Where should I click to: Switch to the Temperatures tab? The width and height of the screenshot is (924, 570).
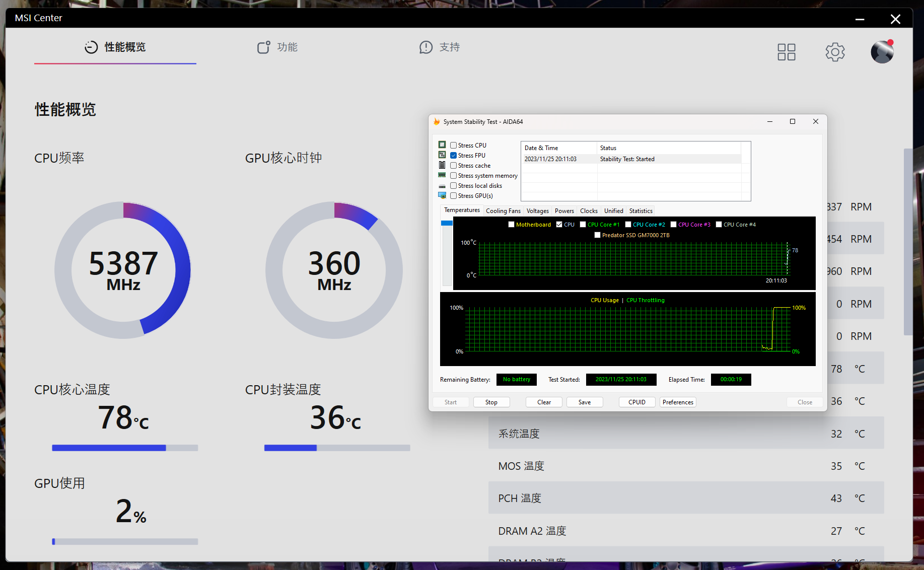(462, 210)
